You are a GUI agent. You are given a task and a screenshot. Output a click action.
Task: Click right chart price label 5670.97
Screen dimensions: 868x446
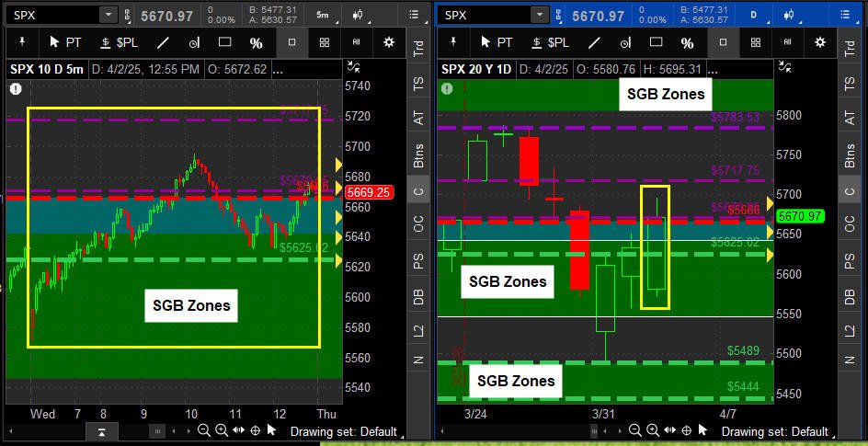[x=801, y=216]
